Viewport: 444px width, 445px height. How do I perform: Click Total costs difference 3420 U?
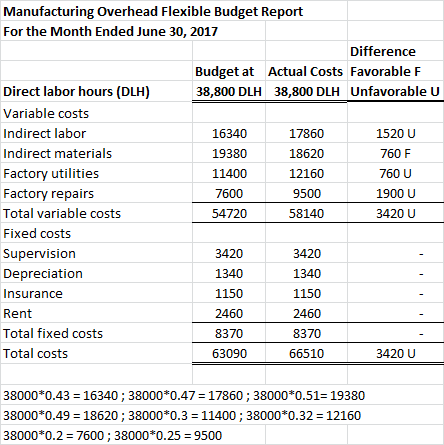396,353
